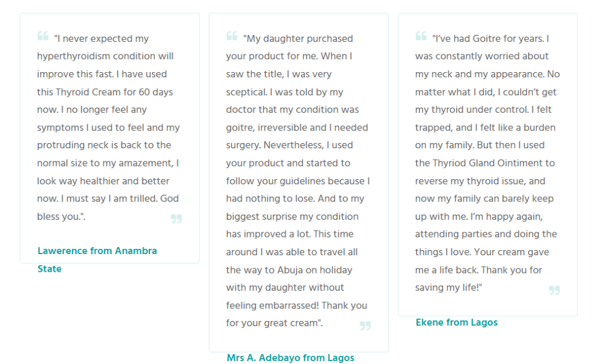Click opening quote icon in Mrs Adebayo's testimonial
The height and width of the screenshot is (364, 605).
[232, 36]
